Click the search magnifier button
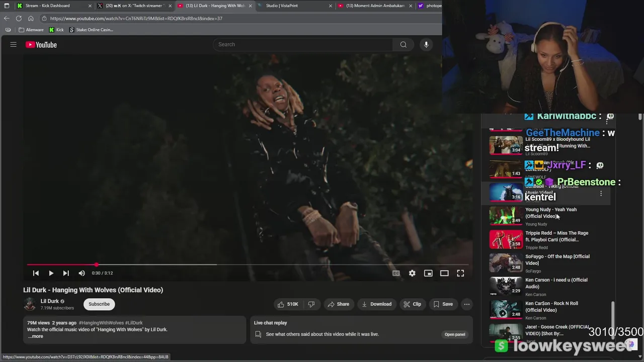 pyautogui.click(x=403, y=44)
